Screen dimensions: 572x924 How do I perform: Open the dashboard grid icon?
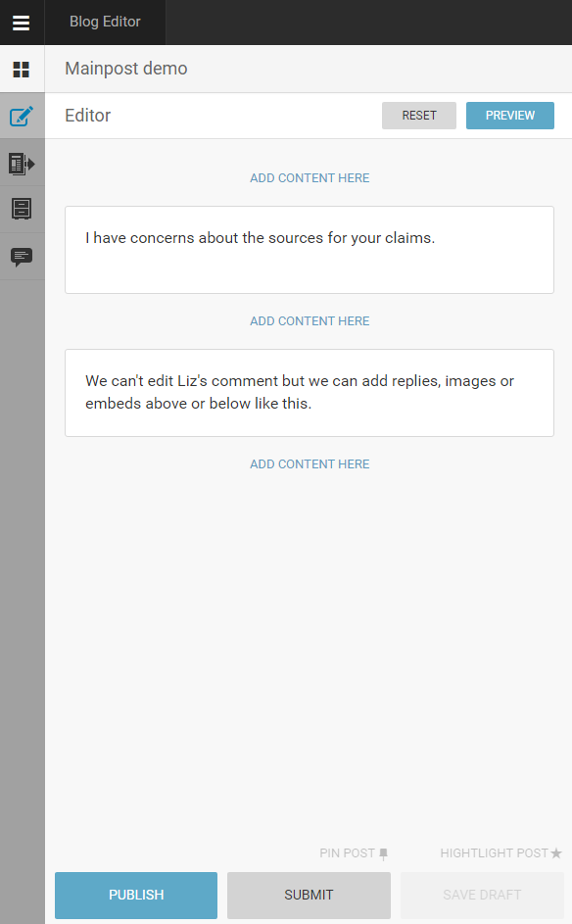click(x=22, y=70)
